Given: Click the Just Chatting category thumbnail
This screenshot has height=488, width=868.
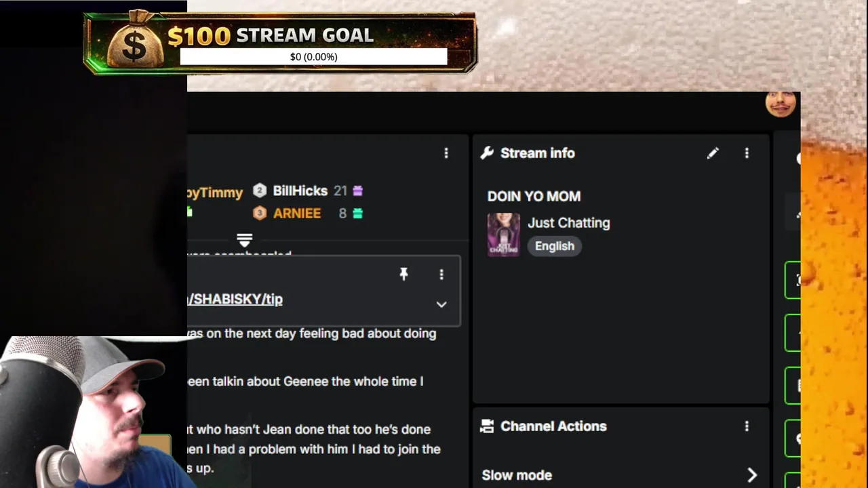Looking at the screenshot, I should (x=503, y=235).
